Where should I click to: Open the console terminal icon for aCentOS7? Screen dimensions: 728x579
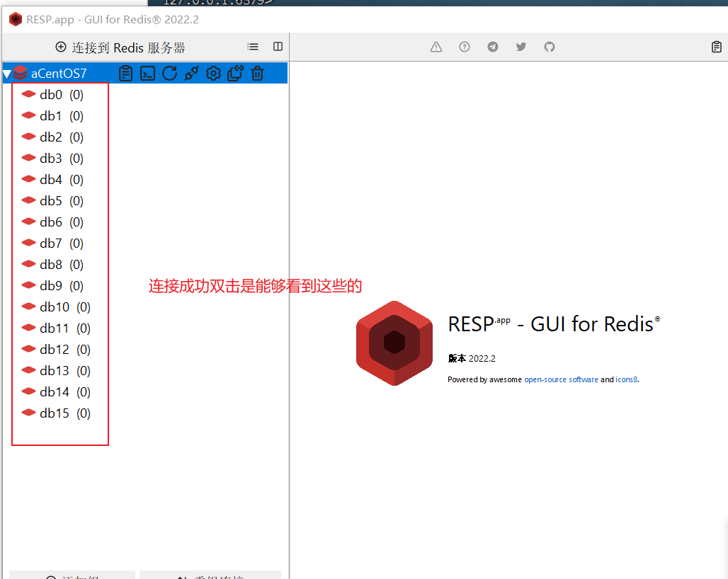(x=147, y=73)
